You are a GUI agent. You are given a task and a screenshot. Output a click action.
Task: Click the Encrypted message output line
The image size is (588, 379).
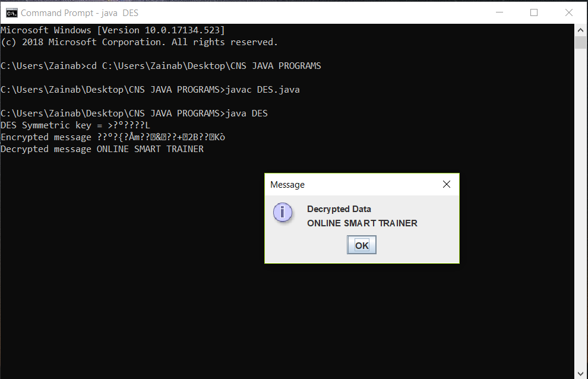point(113,137)
